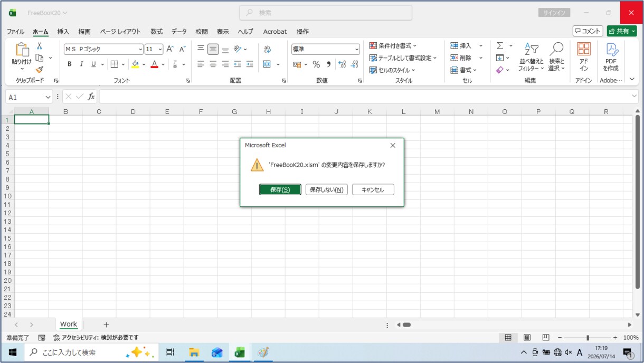This screenshot has height=363, width=644.
Task: Click the Cut scissors icon
Action: click(40, 46)
